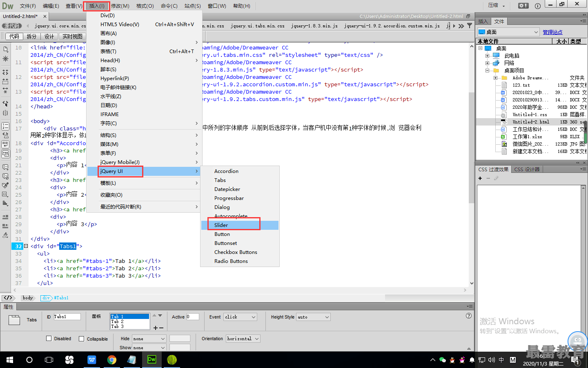The width and height of the screenshot is (588, 368).
Task: Toggle the Collapsible checkbox
Action: [82, 339]
